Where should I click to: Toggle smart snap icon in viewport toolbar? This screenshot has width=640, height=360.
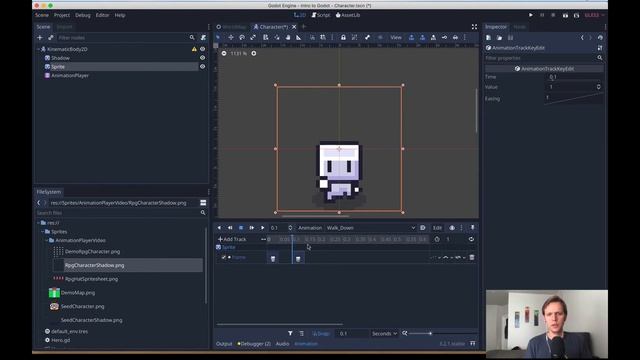tap(411, 38)
